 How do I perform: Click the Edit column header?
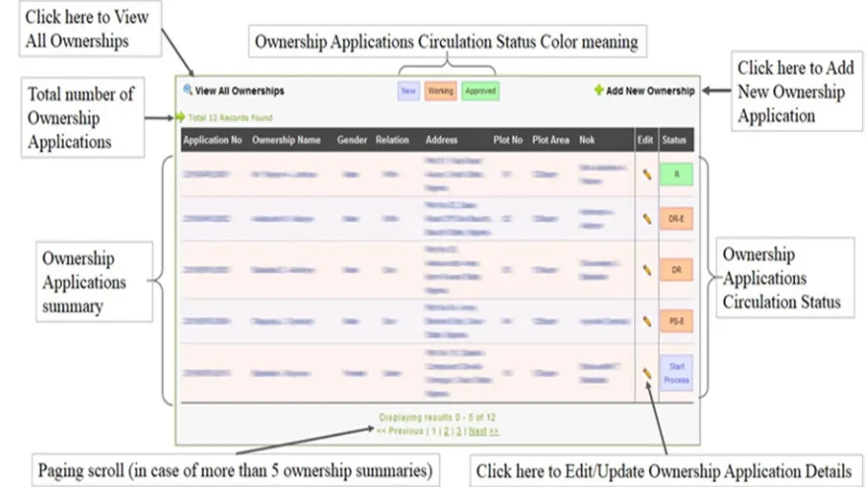click(x=645, y=140)
